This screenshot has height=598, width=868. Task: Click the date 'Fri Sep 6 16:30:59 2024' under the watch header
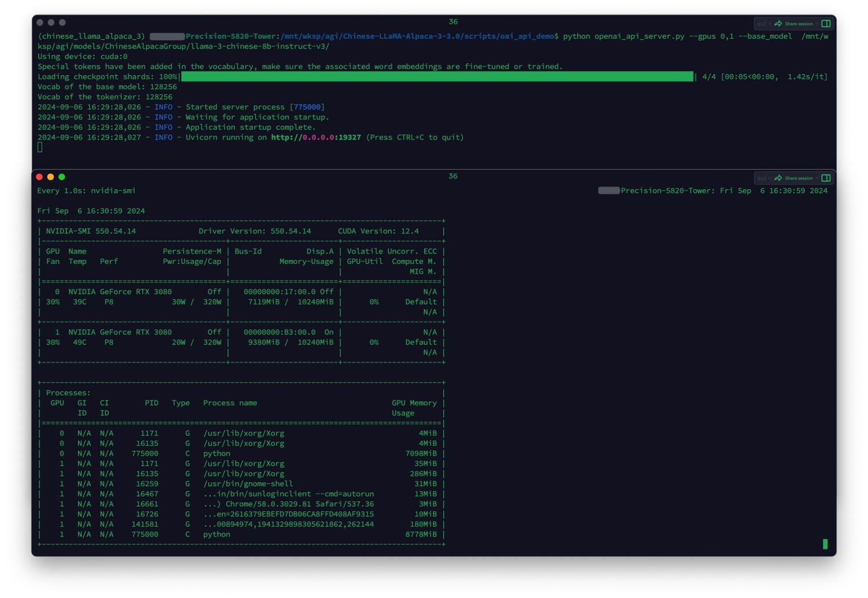91,211
